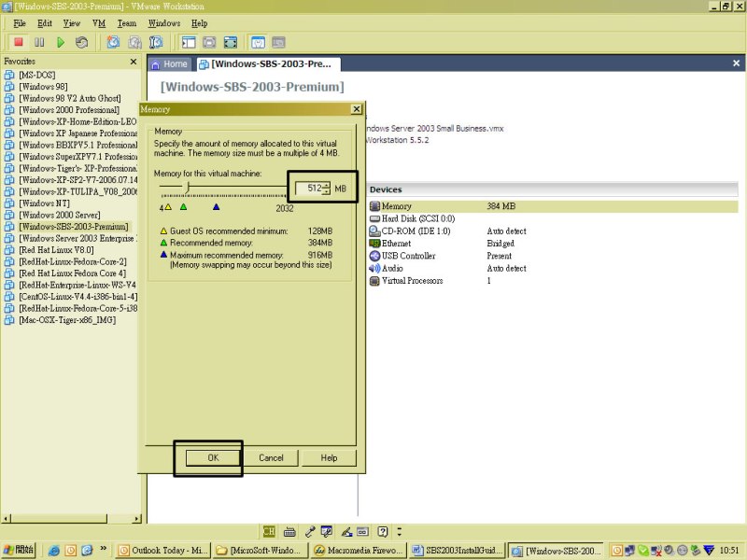Select the CD-ROM (IDE 1:0) device

point(410,231)
